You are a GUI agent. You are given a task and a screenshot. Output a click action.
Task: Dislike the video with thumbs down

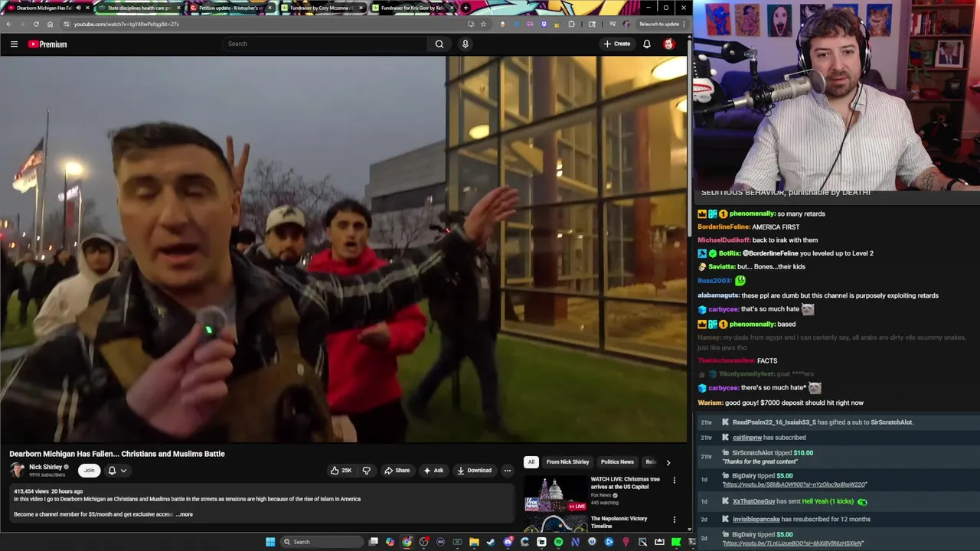point(366,471)
